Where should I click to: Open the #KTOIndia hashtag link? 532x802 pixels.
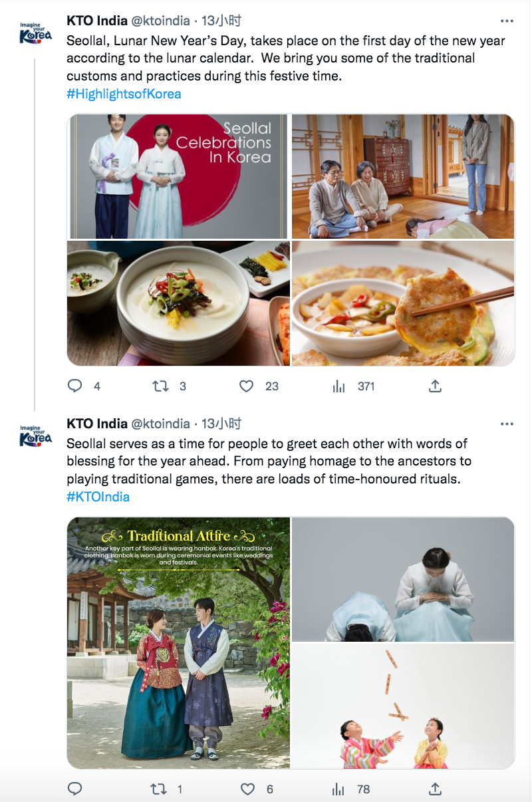[x=98, y=497]
